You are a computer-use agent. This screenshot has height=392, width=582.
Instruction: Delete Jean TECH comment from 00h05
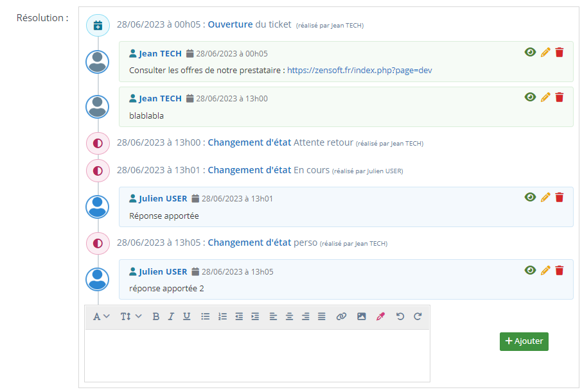pyautogui.click(x=560, y=53)
